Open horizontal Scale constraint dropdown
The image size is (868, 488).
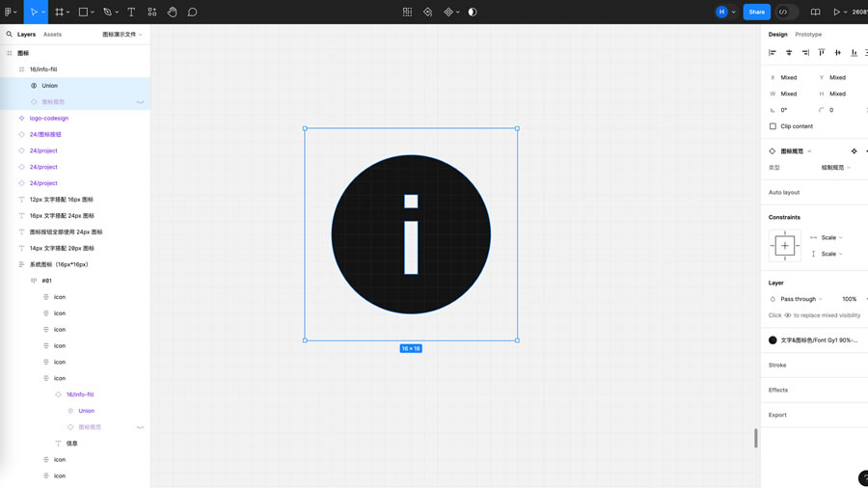coord(831,237)
